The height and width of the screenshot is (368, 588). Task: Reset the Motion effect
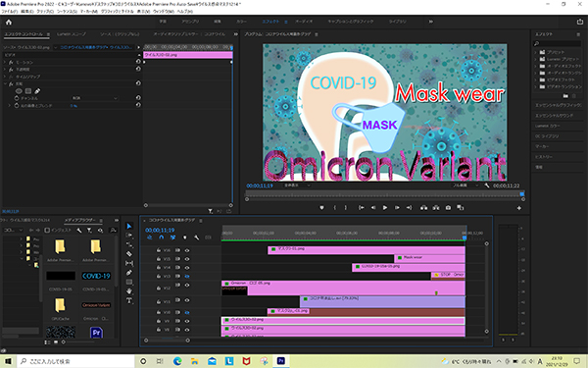pos(138,62)
